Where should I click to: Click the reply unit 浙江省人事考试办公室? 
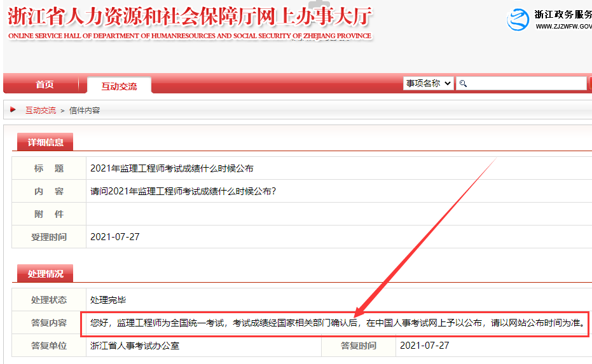tap(135, 346)
